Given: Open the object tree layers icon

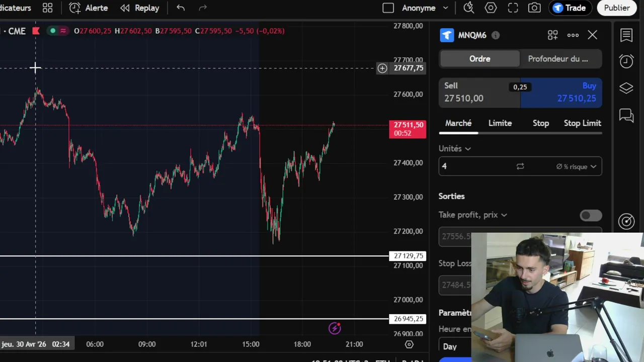Looking at the screenshot, I should tap(626, 88).
